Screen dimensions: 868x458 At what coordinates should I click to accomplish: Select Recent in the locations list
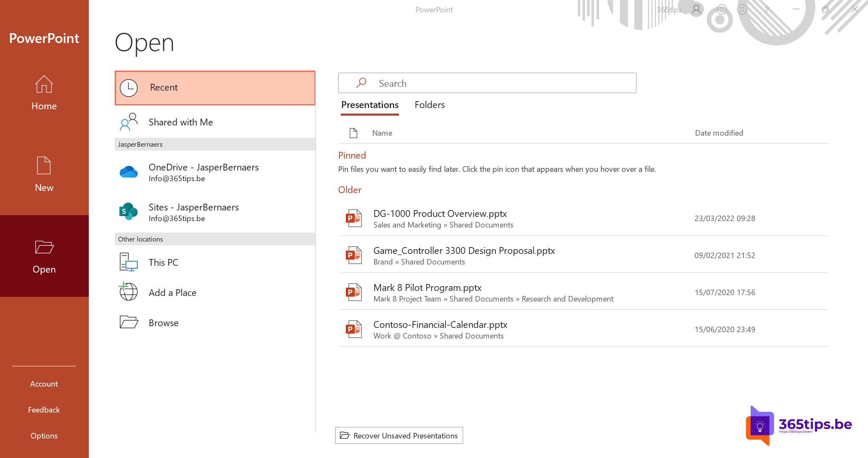pos(215,88)
